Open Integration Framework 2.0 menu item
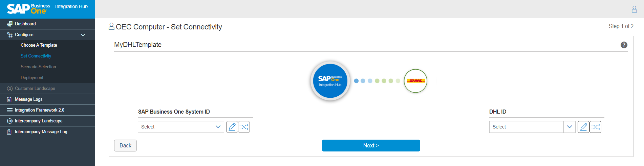The height and width of the screenshot is (166, 644). coord(39,110)
